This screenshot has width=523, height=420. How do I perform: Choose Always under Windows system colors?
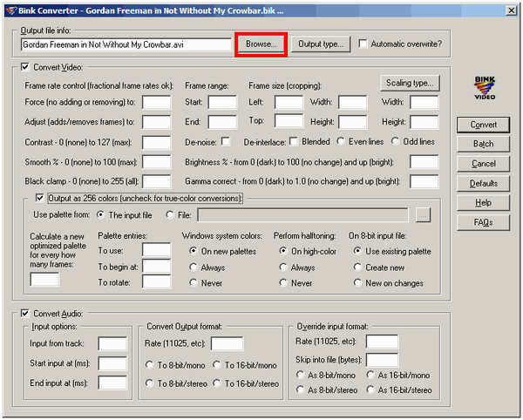[x=194, y=267]
